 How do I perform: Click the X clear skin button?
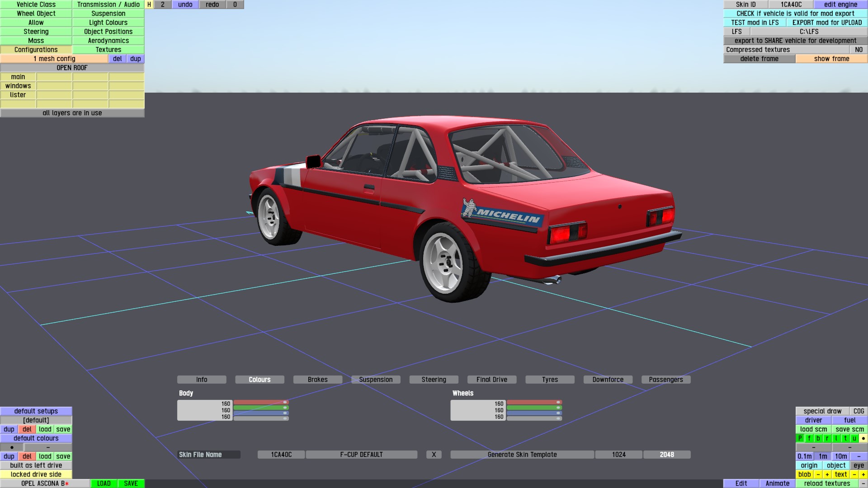coord(434,455)
